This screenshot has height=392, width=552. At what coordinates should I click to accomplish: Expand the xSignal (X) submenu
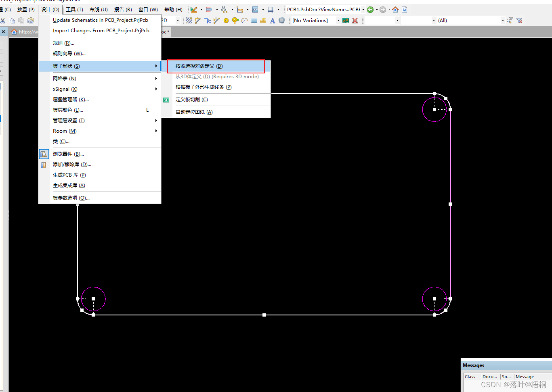tap(100, 89)
